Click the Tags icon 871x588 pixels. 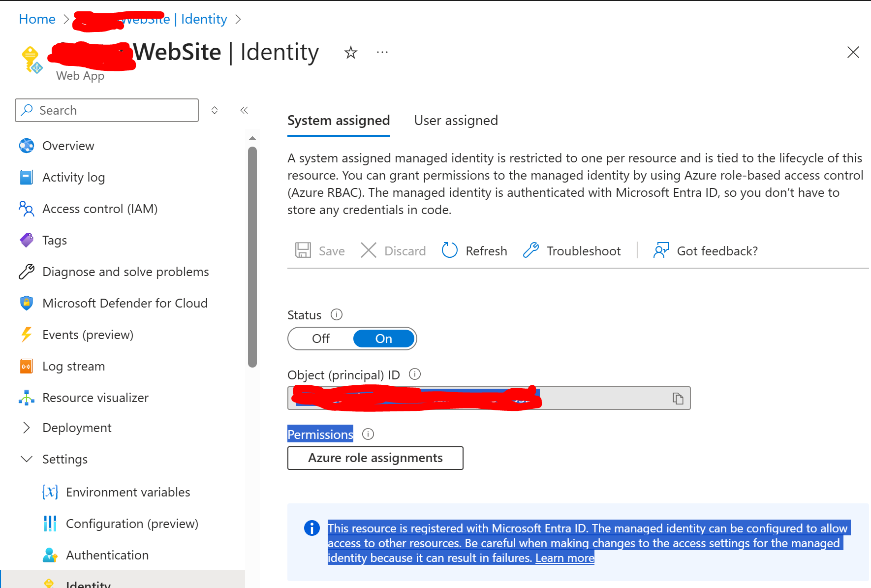click(26, 240)
